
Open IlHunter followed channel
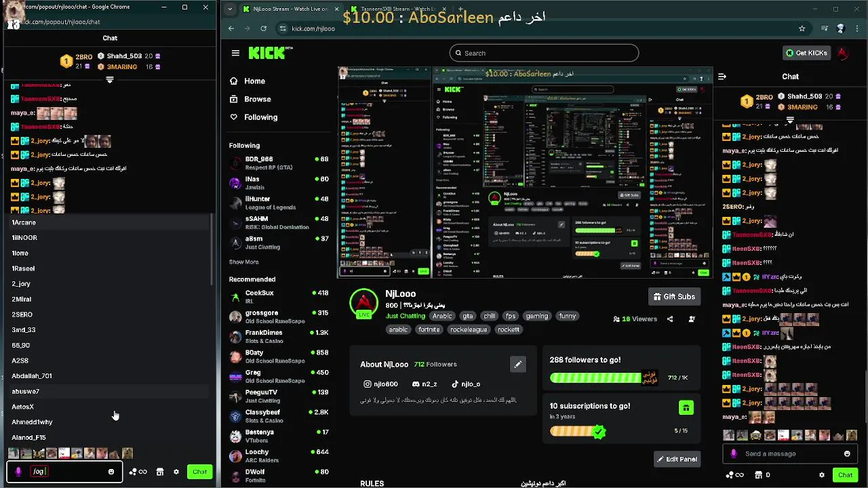pos(279,203)
